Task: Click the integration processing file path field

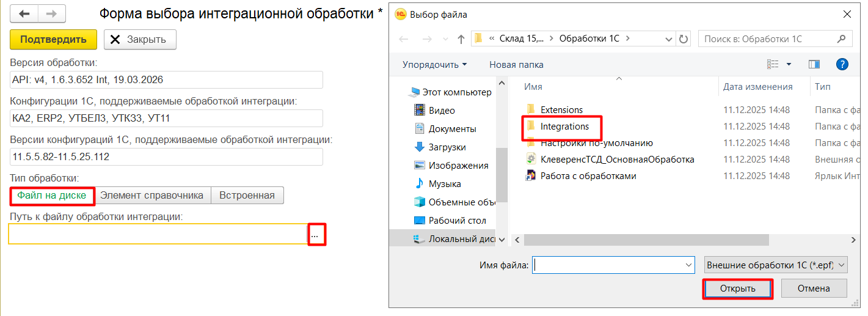Action: tap(158, 234)
